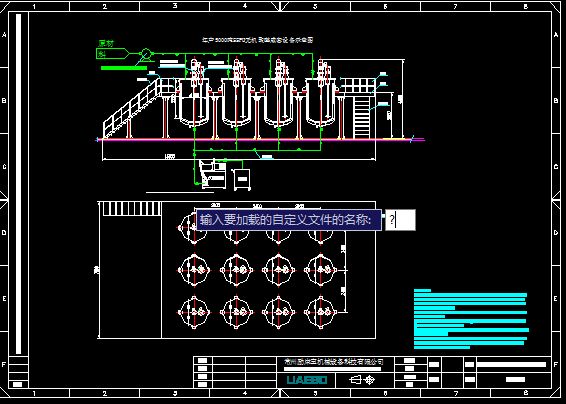This screenshot has width=566, height=404.
Task: Select the small square tank beside the centrifuge
Action: coord(242,179)
